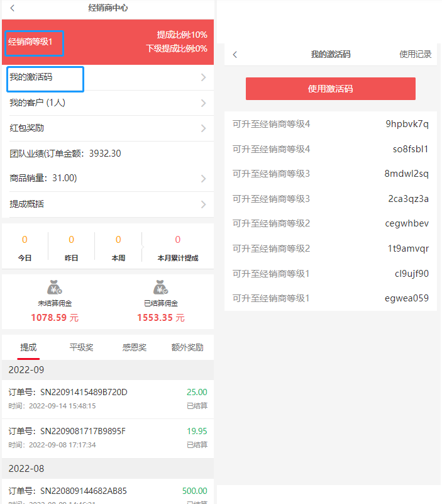
Task: Select activation code egwea059
Action: click(407, 298)
